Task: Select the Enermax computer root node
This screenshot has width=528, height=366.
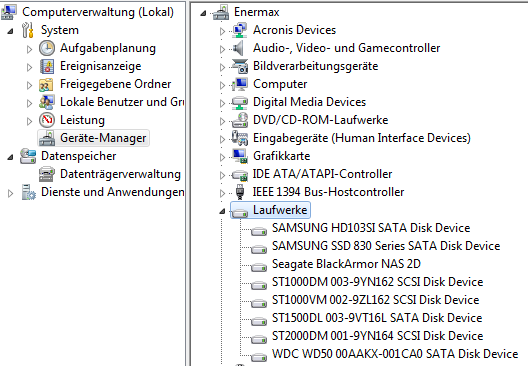Action: 257,12
